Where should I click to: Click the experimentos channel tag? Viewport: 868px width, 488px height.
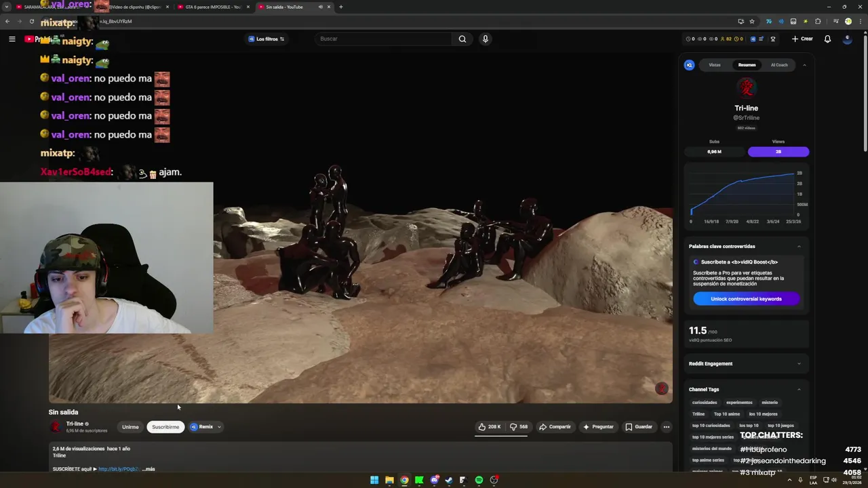pyautogui.click(x=739, y=403)
